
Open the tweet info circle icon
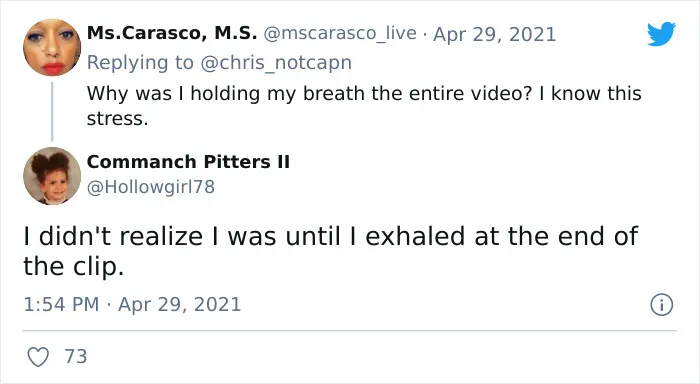coord(661,305)
